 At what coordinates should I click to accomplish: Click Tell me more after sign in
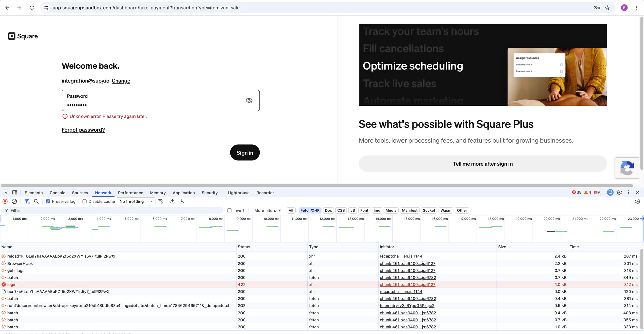(x=483, y=164)
